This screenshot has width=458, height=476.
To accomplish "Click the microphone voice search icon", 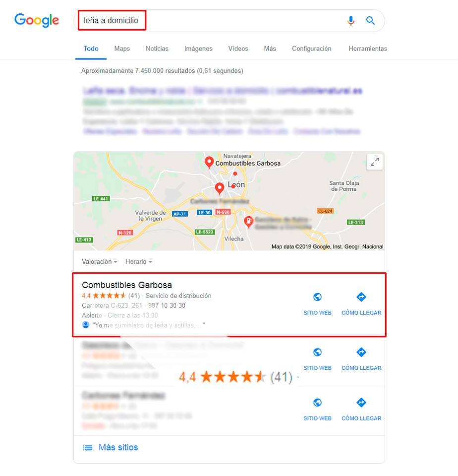I will coord(351,21).
